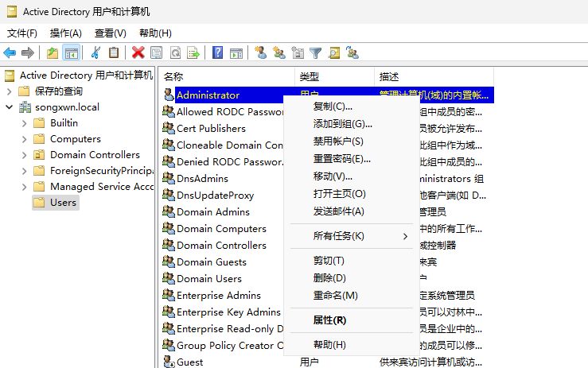Select 禁用帐户(S) in context menu
Screen dimensions: 588x368
pyautogui.click(x=338, y=141)
